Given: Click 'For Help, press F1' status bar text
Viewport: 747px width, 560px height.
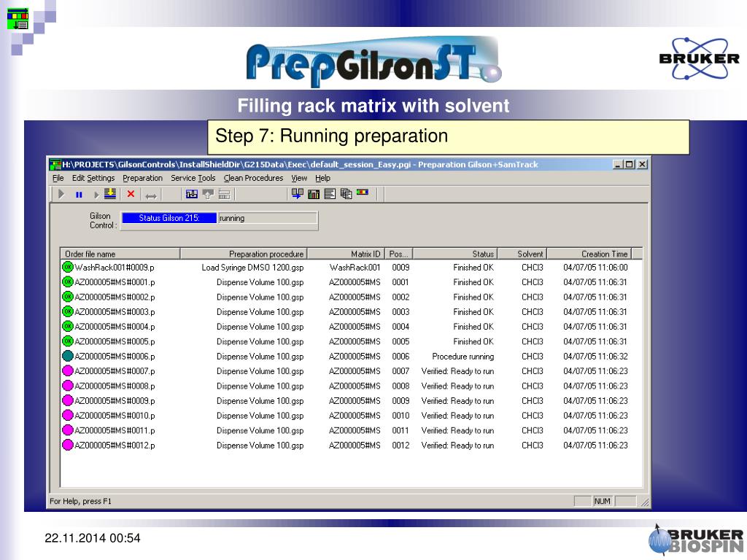Looking at the screenshot, I should point(80,501).
